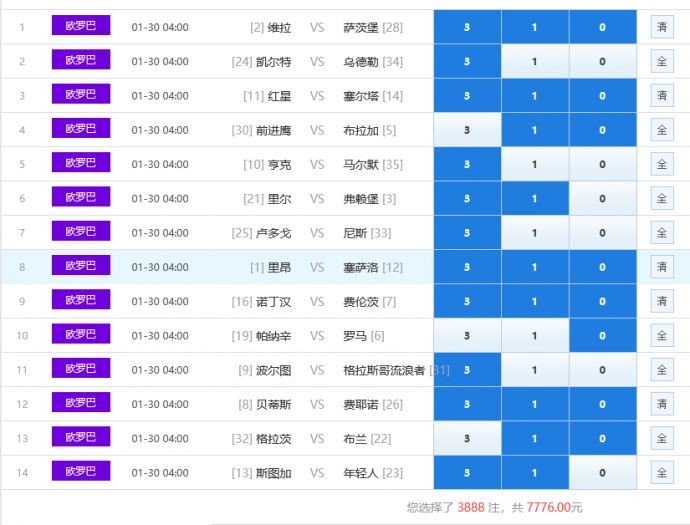Toggle the 3 (home win) cell for 维拉 vs 萨茨堡

coord(467,27)
